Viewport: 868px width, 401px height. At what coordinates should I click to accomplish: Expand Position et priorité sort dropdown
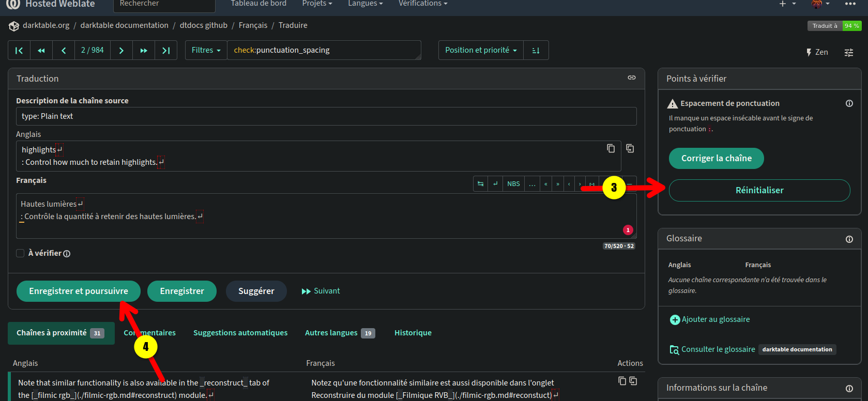point(481,50)
